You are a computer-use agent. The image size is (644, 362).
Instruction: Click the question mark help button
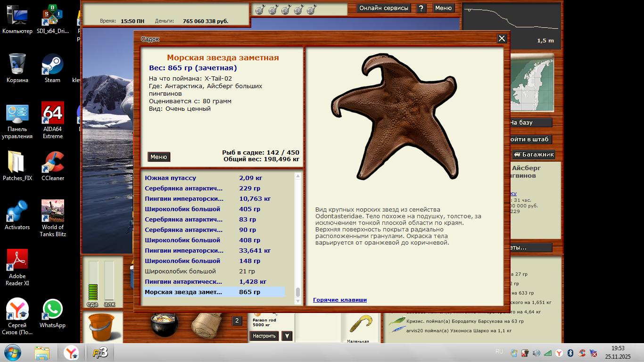click(421, 8)
